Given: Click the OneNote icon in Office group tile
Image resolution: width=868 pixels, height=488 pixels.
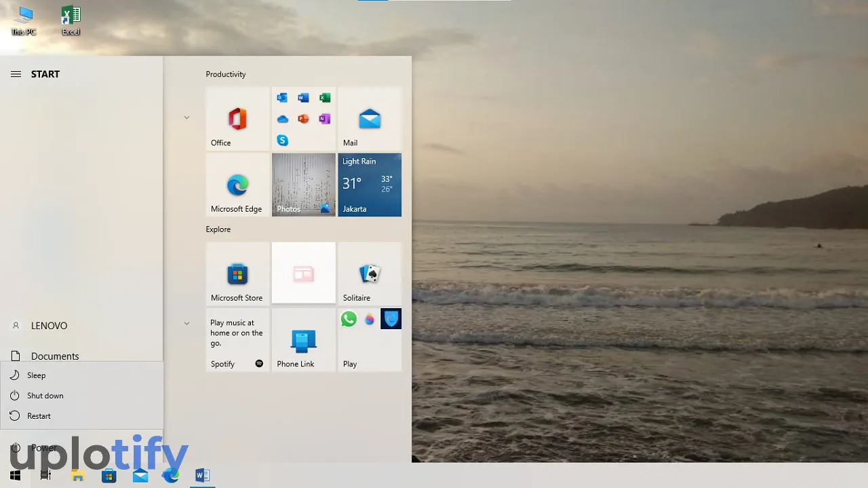Looking at the screenshot, I should click(325, 119).
